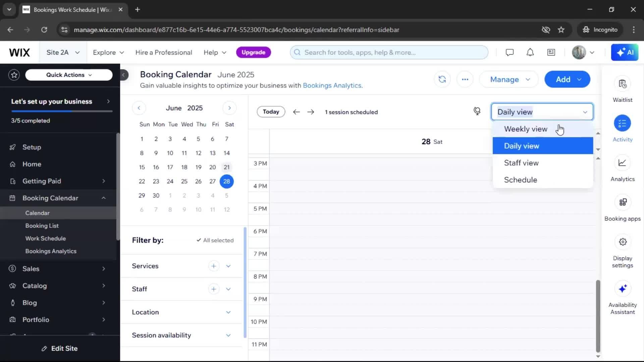Click the setup progress bar

point(62,111)
